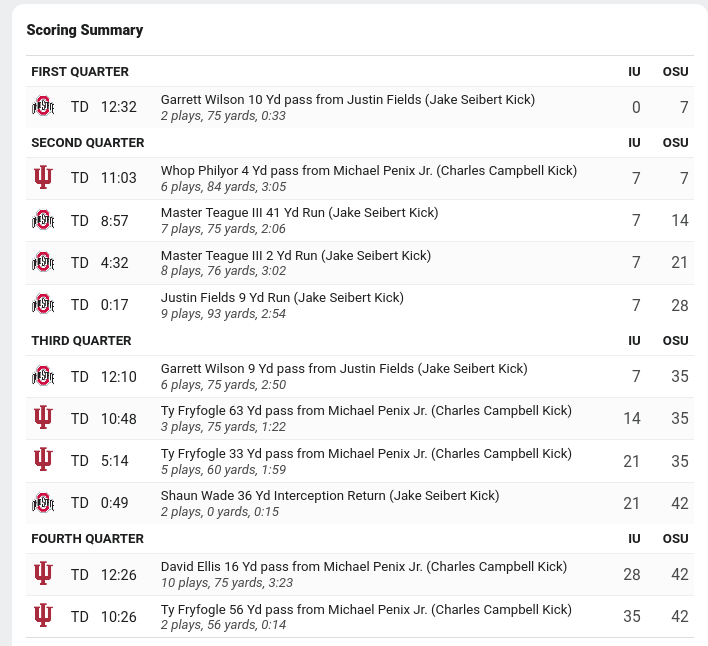Select the Scoring Summary heading
This screenshot has width=708, height=646.
tap(85, 30)
